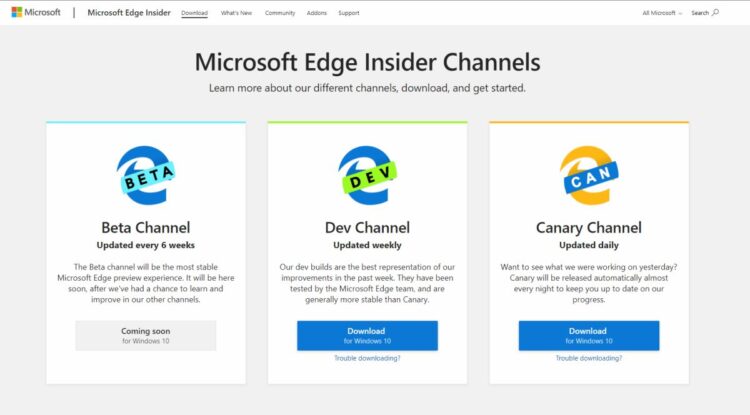750x415 pixels.
Task: Click the Microsoft Edge Insider site title
Action: [129, 12]
